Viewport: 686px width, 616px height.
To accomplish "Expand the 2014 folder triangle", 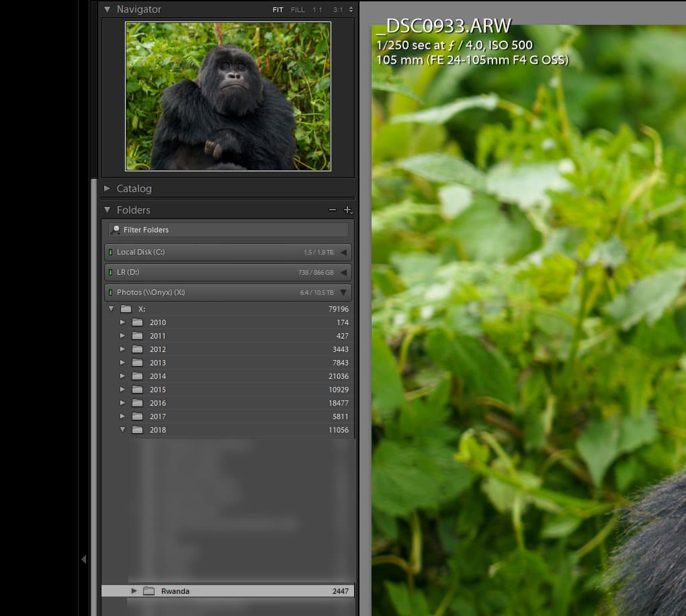I will 122,376.
